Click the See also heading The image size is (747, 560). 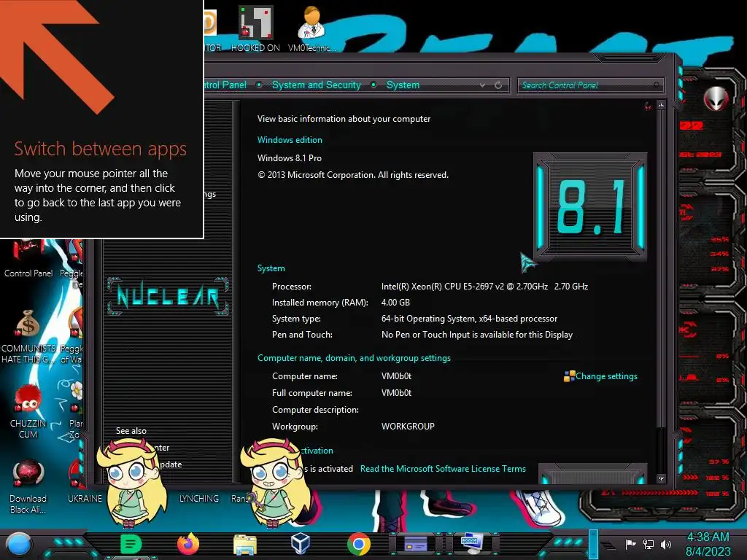click(131, 431)
